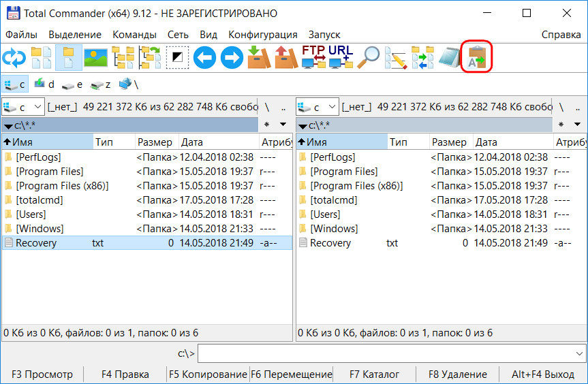The width and height of the screenshot is (588, 384).
Task: Click F8 Удаление button
Action: pyautogui.click(x=457, y=374)
